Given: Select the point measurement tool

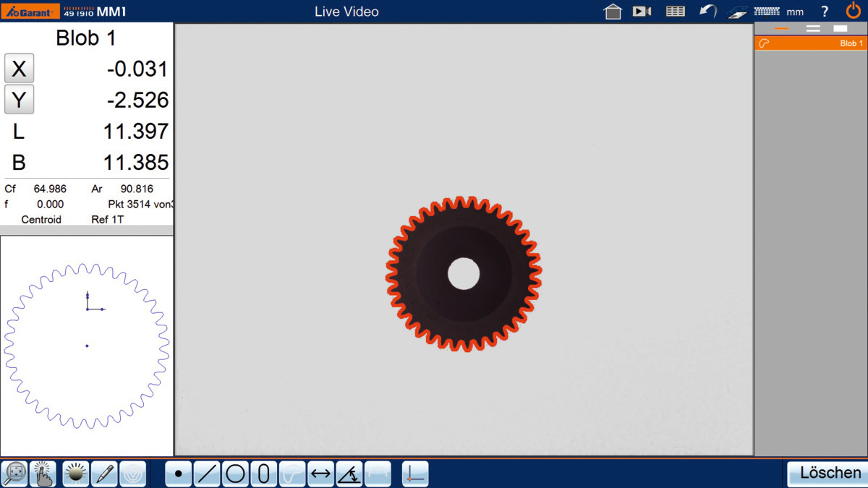Looking at the screenshot, I should click(x=179, y=474).
